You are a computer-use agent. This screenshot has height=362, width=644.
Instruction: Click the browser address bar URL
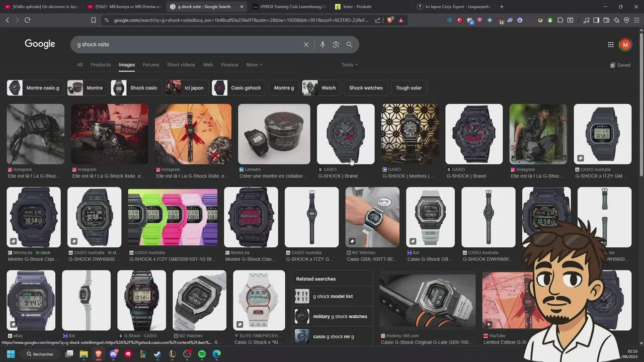click(240, 20)
